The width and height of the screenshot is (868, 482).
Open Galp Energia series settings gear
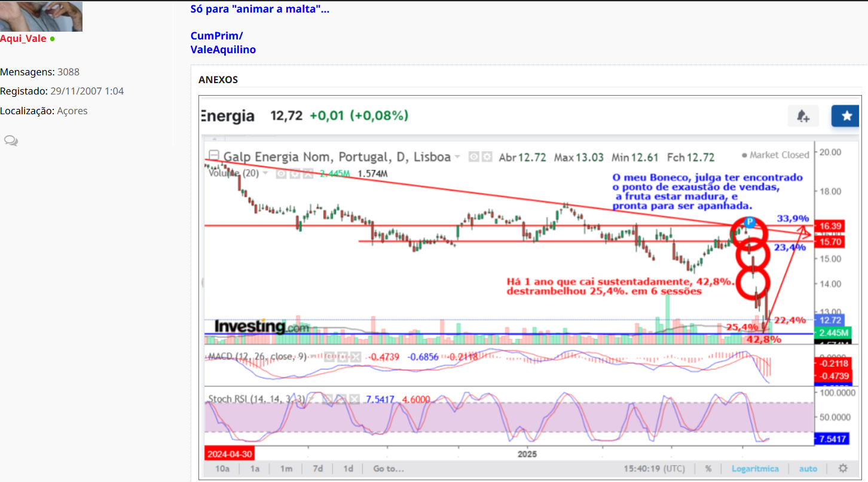click(x=487, y=157)
